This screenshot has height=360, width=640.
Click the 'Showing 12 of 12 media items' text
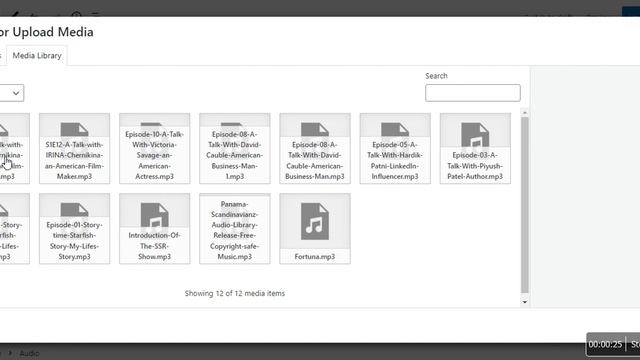235,293
